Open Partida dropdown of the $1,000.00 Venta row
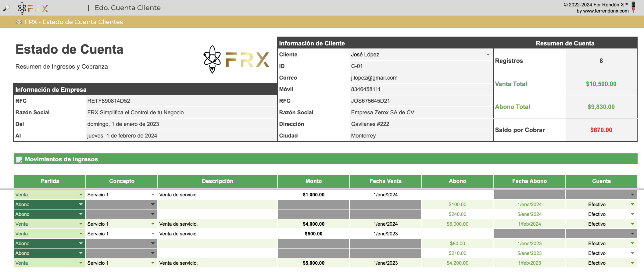The image size is (644, 272). [x=81, y=195]
